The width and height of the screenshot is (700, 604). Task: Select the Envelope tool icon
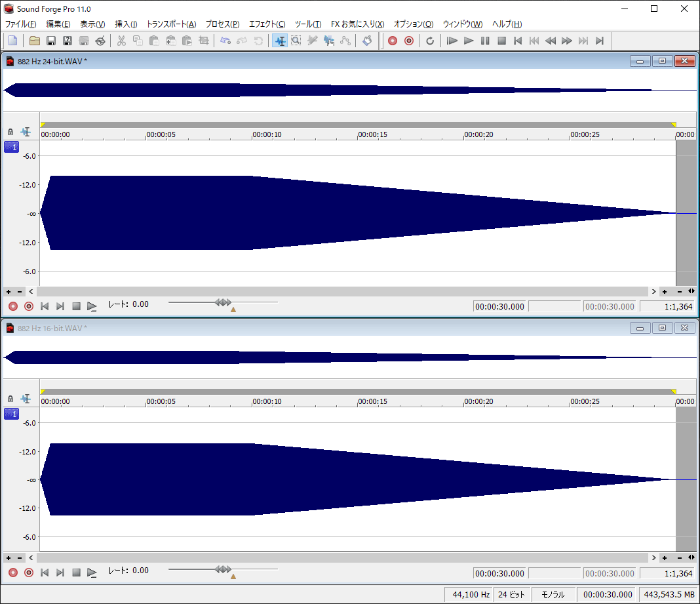coord(345,41)
